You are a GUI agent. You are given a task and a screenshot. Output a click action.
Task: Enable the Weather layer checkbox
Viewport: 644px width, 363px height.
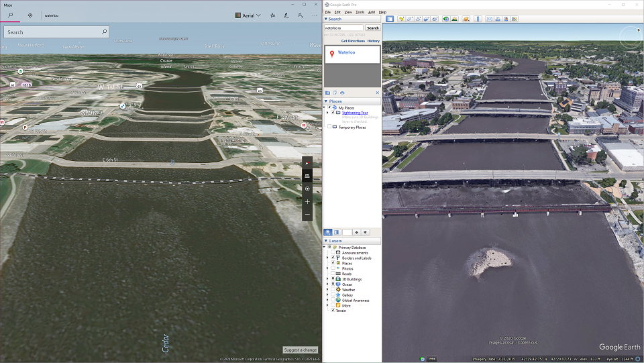(x=333, y=289)
